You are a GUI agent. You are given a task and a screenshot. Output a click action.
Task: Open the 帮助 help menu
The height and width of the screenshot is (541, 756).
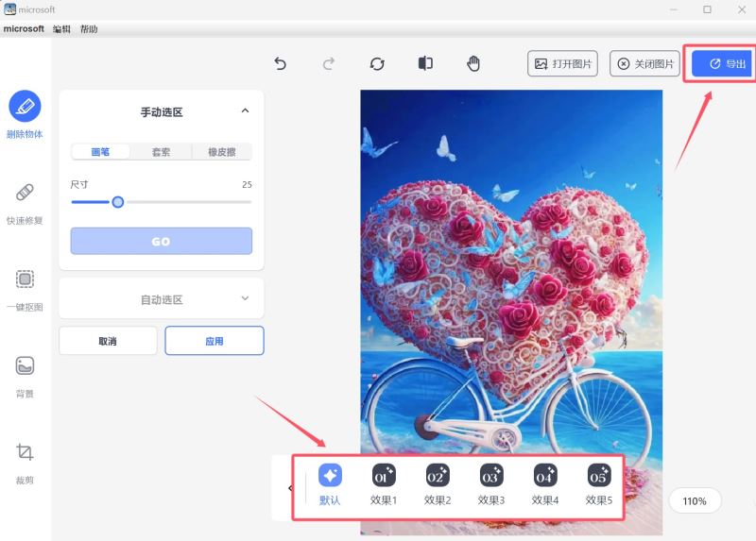[89, 29]
